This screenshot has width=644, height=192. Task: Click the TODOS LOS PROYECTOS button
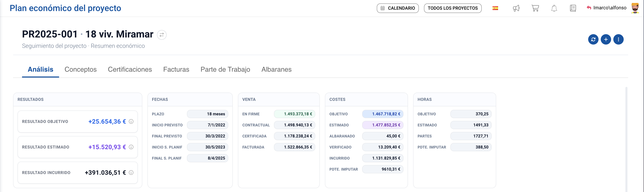pos(452,8)
